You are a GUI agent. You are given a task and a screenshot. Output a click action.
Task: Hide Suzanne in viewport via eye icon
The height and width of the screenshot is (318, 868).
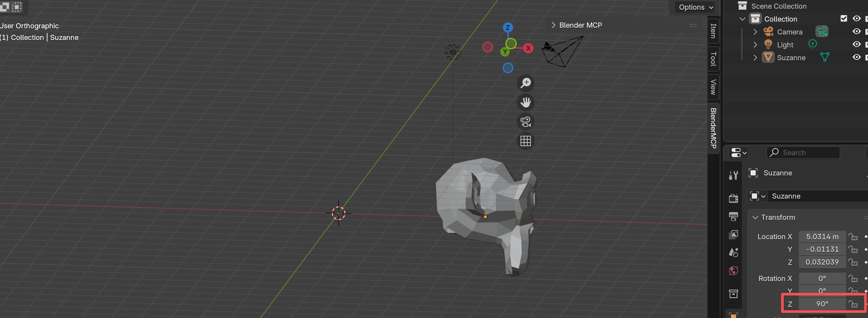856,57
